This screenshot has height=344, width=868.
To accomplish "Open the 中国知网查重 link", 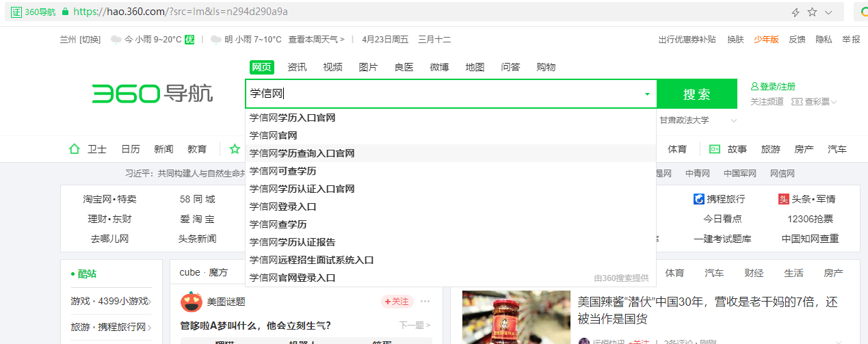I will 810,239.
